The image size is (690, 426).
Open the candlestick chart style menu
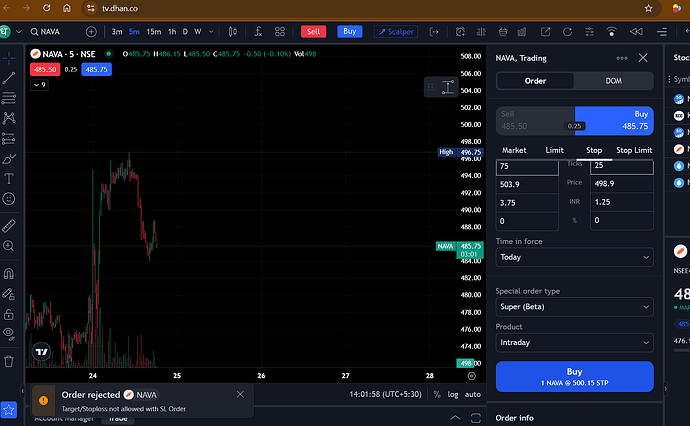233,32
